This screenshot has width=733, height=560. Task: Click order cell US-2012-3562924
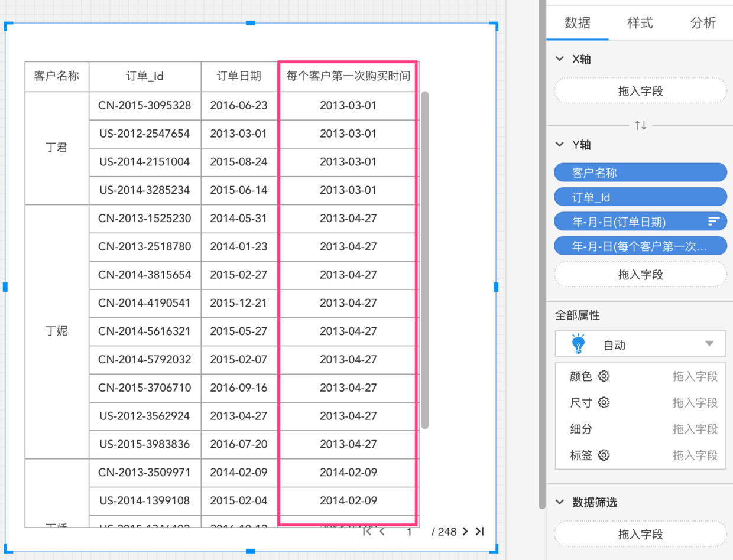(x=145, y=416)
